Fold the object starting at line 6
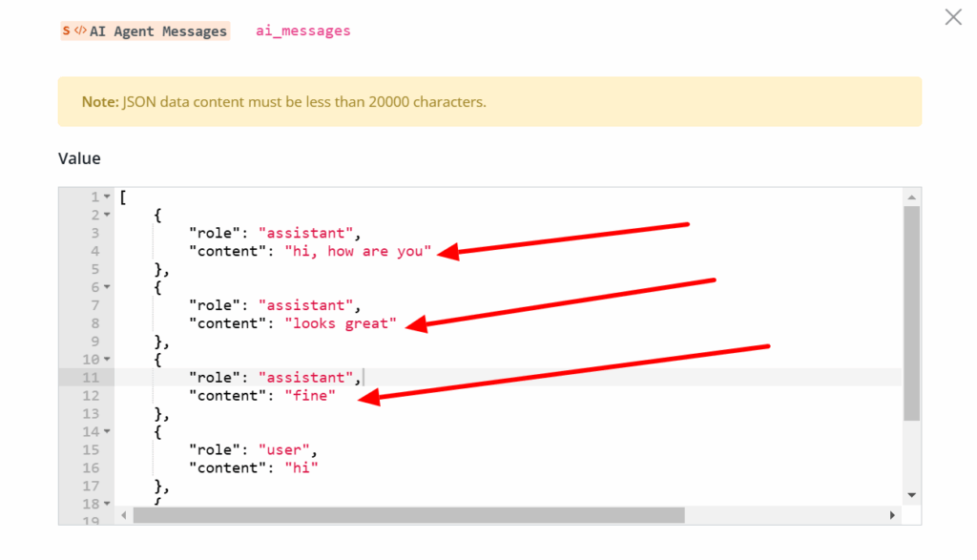Image resolution: width=977 pixels, height=560 pixels. point(108,287)
